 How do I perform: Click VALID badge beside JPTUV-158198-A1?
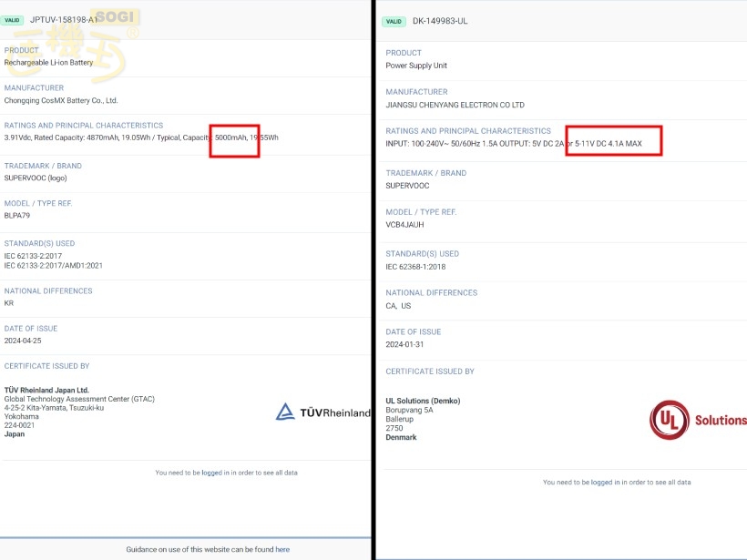coord(13,19)
